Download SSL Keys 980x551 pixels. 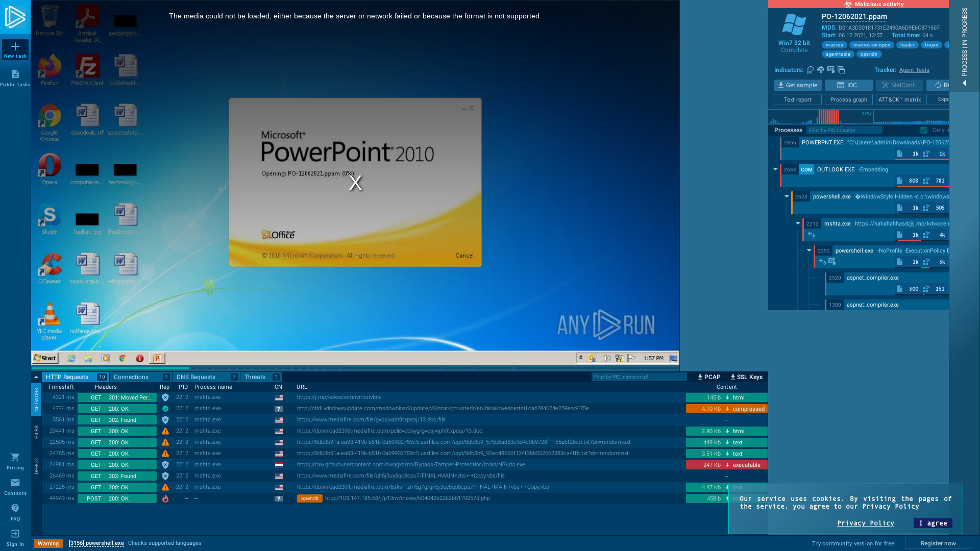[746, 377]
